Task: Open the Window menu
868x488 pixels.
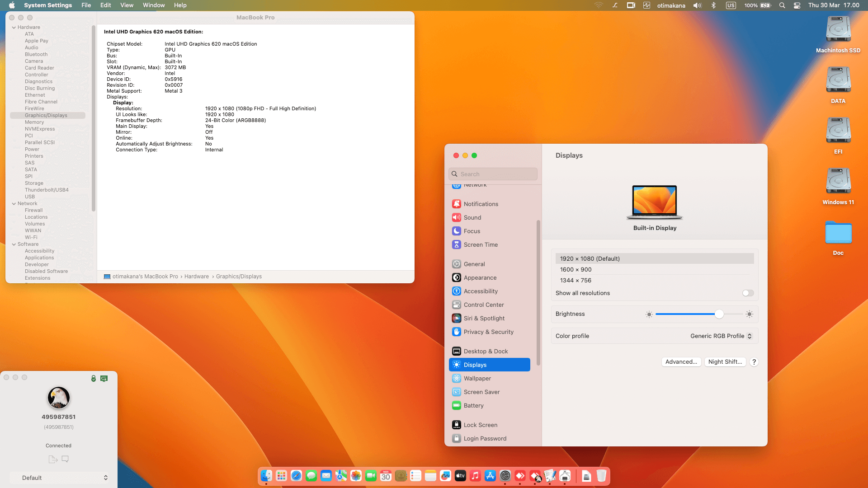Action: point(154,5)
